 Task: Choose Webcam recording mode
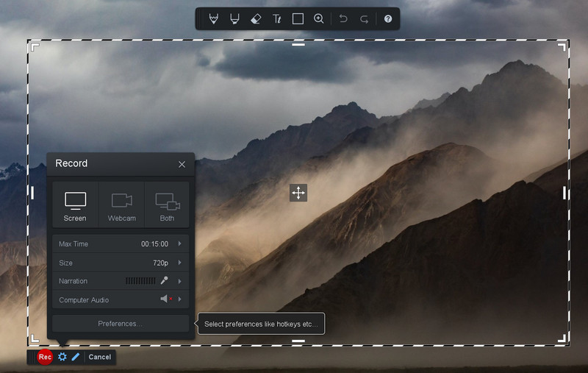(121, 205)
